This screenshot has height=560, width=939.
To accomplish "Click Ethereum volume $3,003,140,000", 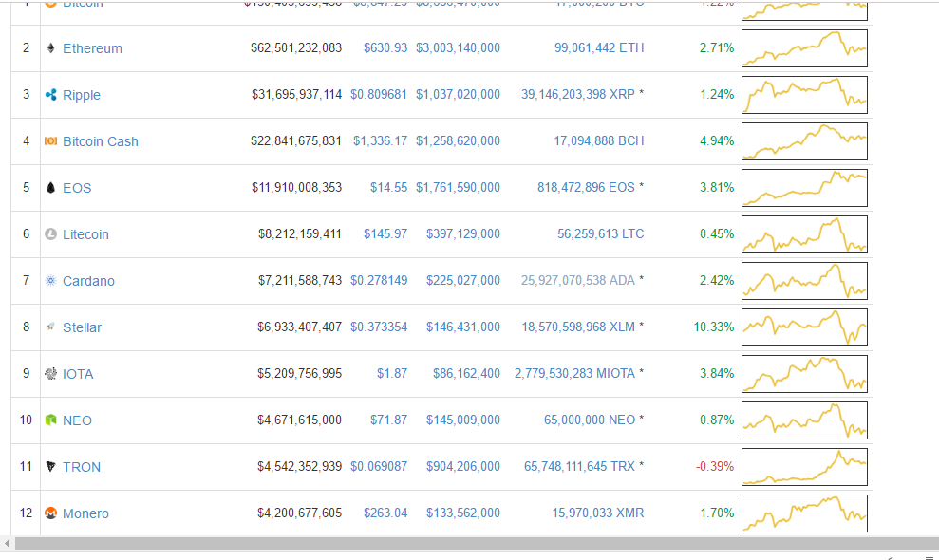I will [x=459, y=47].
